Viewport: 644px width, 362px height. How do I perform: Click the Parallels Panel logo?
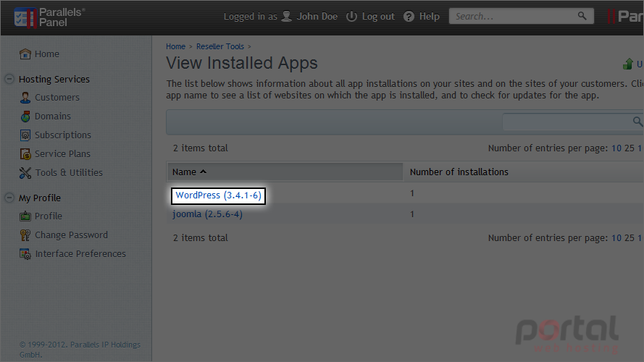[x=49, y=17]
